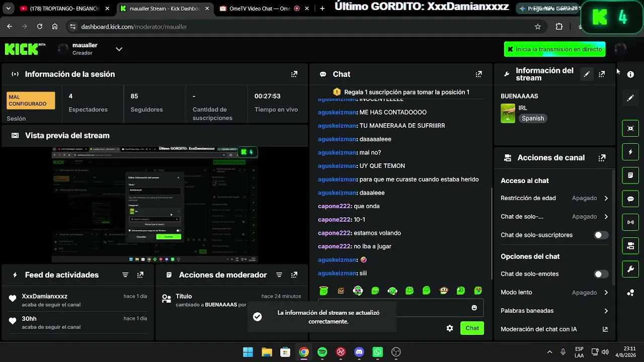Toggle Chat de solo-suscriptores switch
Screen dimensions: 644x362
point(601,235)
